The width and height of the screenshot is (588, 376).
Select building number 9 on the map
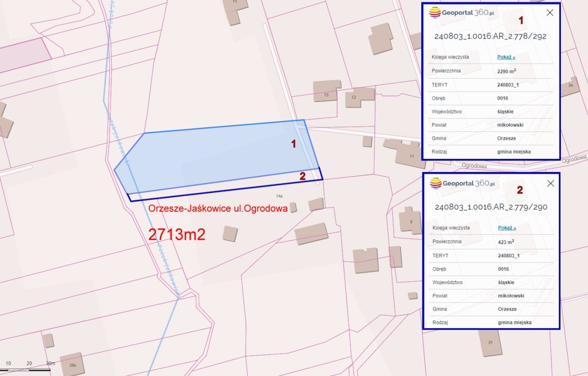click(410, 220)
